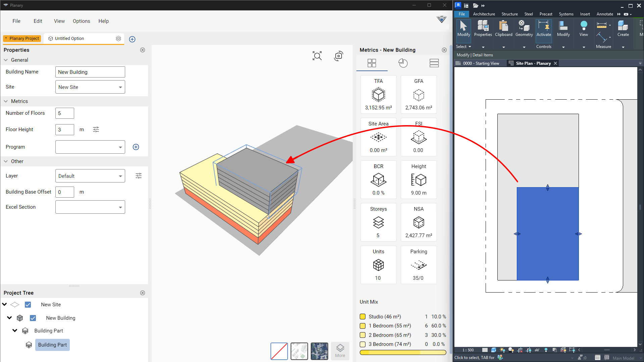Click the Number of Floors input field
This screenshot has width=644, height=362.
click(x=65, y=113)
